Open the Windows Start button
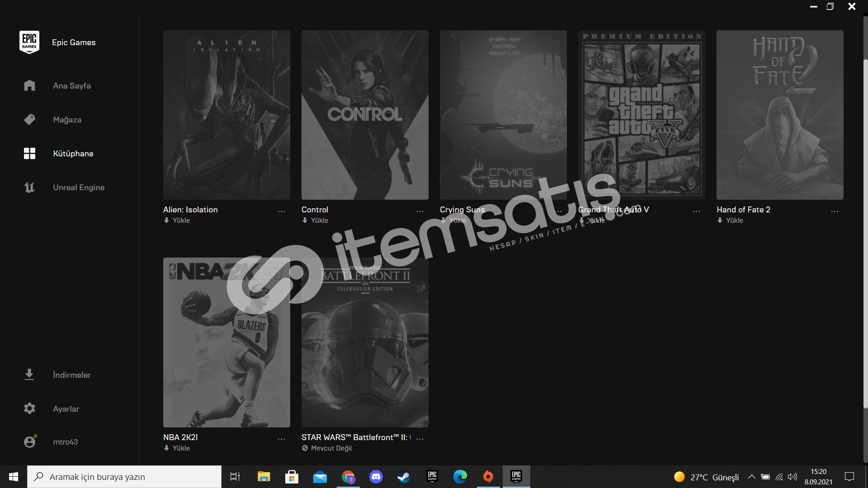Viewport: 868px width, 488px height. click(14, 477)
